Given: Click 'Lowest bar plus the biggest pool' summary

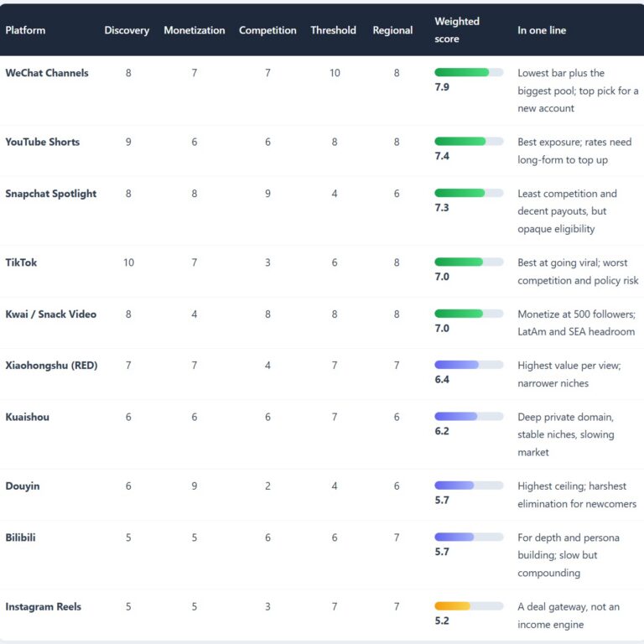Looking at the screenshot, I should click(578, 91).
